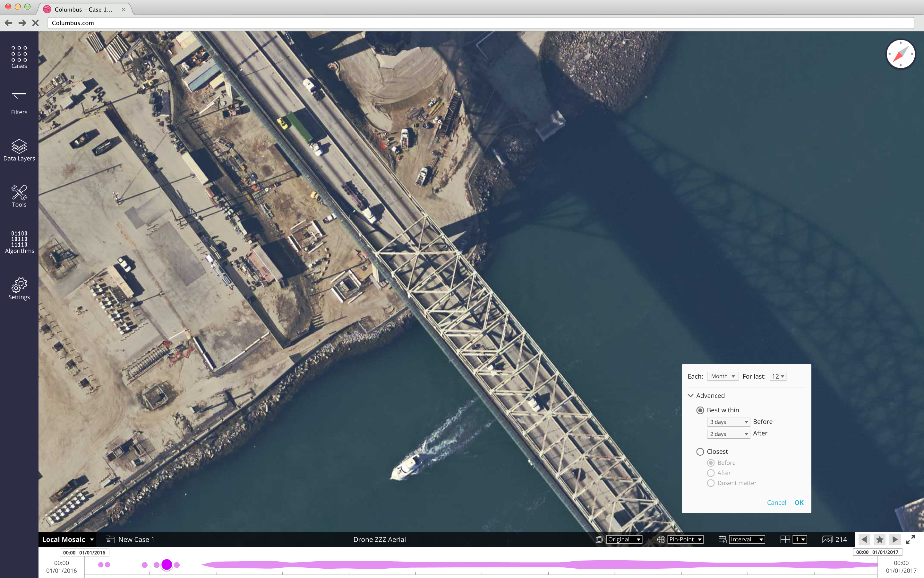Click the compass icon on the map
This screenshot has height=578, width=924.
click(x=900, y=54)
